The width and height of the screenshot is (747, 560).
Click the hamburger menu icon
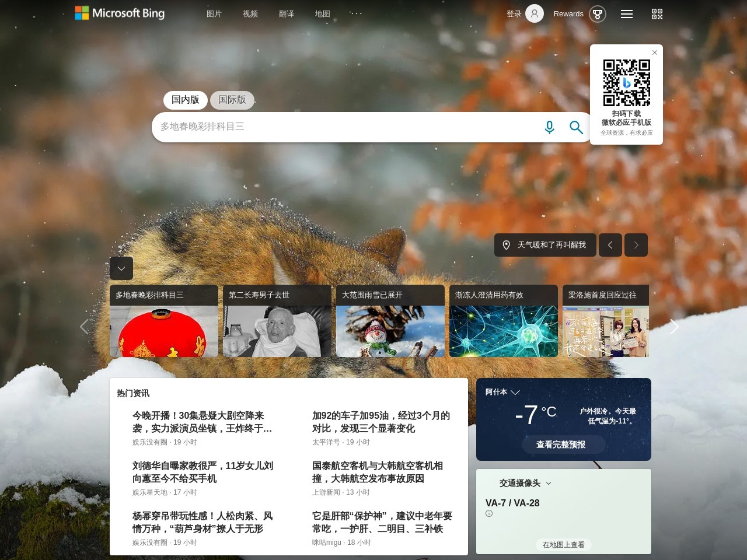tap(627, 14)
